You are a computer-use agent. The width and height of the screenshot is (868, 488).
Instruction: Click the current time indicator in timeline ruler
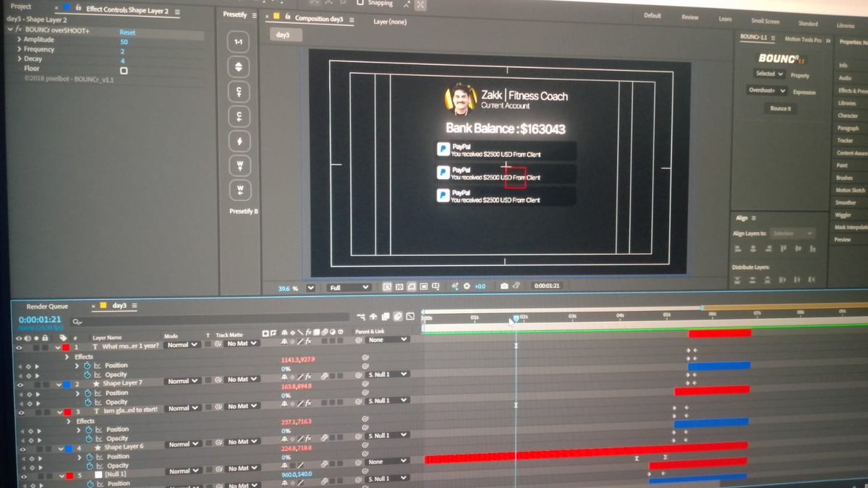[x=516, y=317]
